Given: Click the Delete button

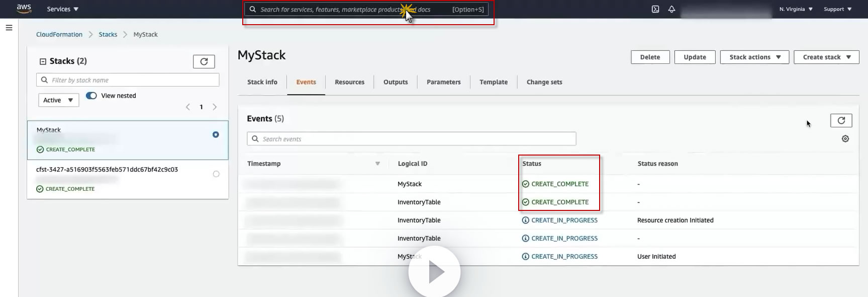Looking at the screenshot, I should click(x=650, y=57).
